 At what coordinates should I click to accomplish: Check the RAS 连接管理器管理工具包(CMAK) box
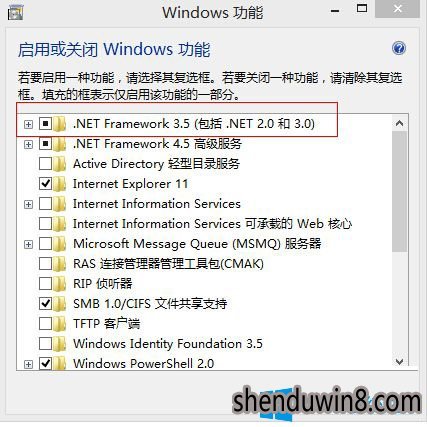click(45, 264)
